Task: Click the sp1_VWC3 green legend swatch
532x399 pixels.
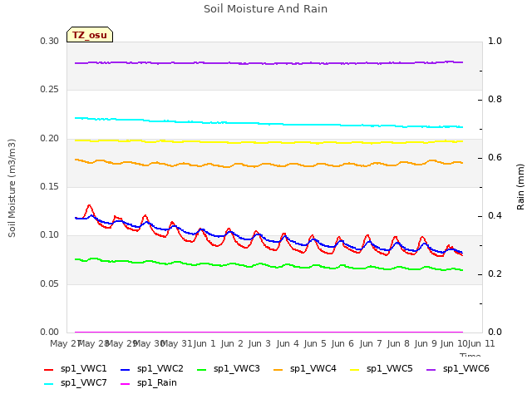Action: click(201, 370)
